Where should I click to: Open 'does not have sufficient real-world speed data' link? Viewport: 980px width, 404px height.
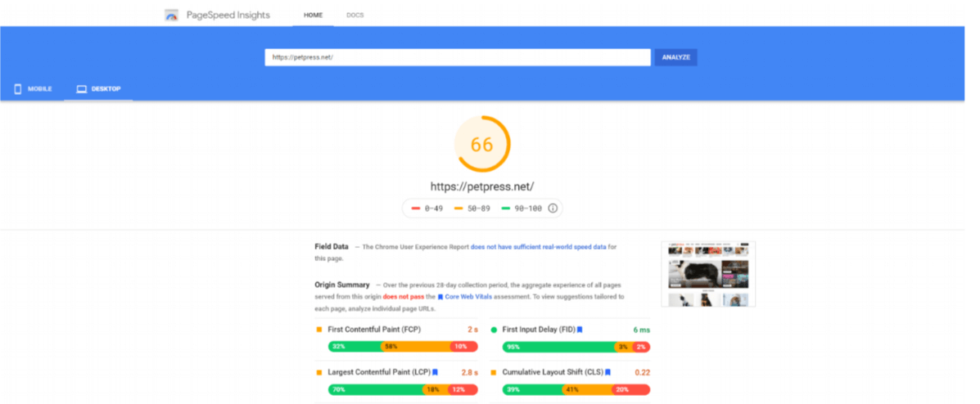coord(538,247)
